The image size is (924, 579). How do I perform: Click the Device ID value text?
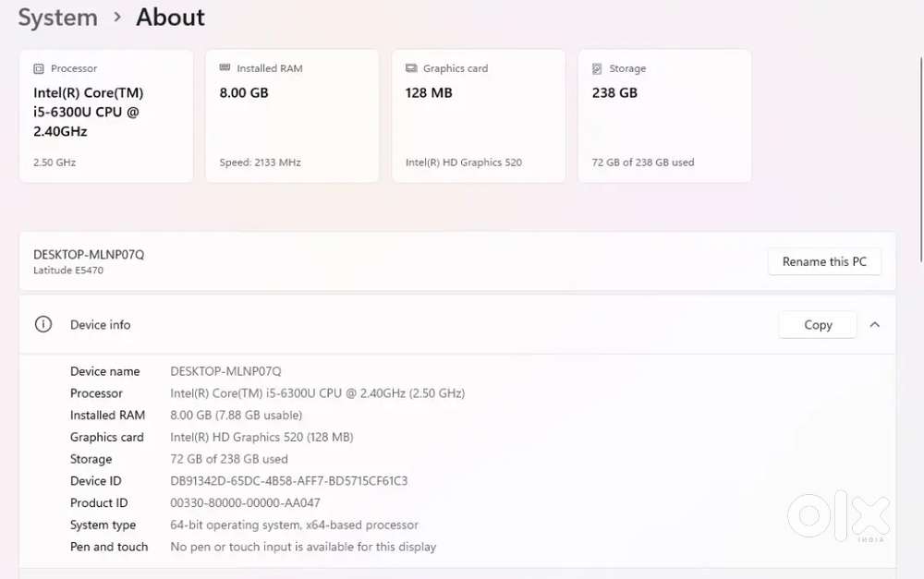point(288,480)
